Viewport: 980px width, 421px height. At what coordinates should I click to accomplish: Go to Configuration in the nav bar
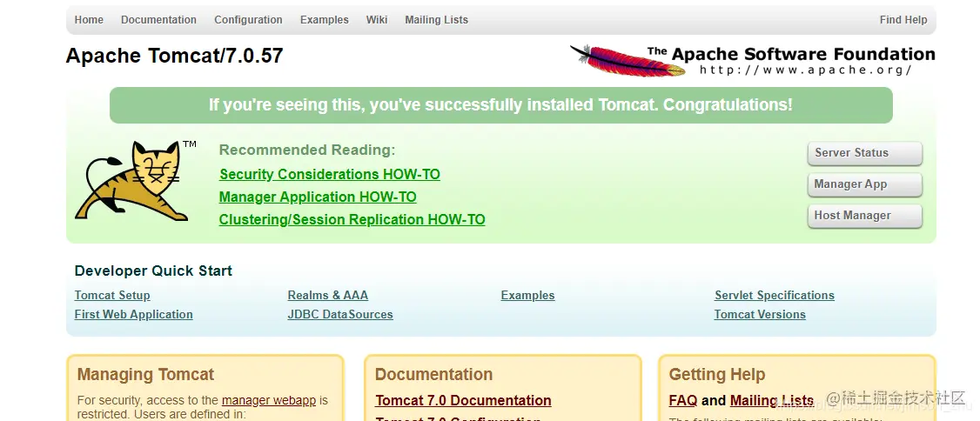click(248, 20)
